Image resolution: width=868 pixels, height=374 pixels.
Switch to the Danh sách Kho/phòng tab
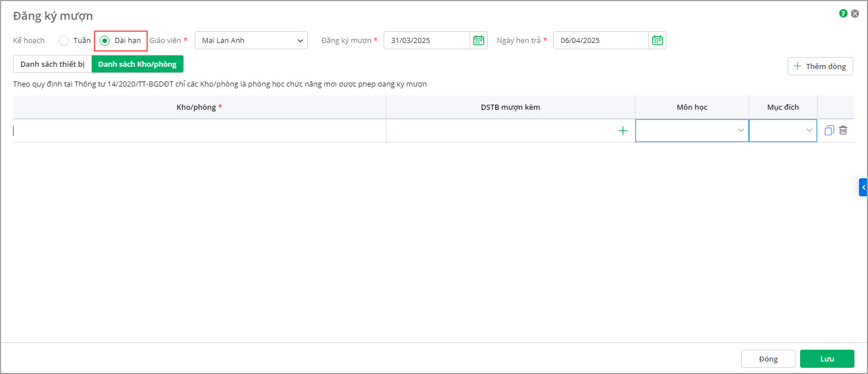click(x=137, y=64)
